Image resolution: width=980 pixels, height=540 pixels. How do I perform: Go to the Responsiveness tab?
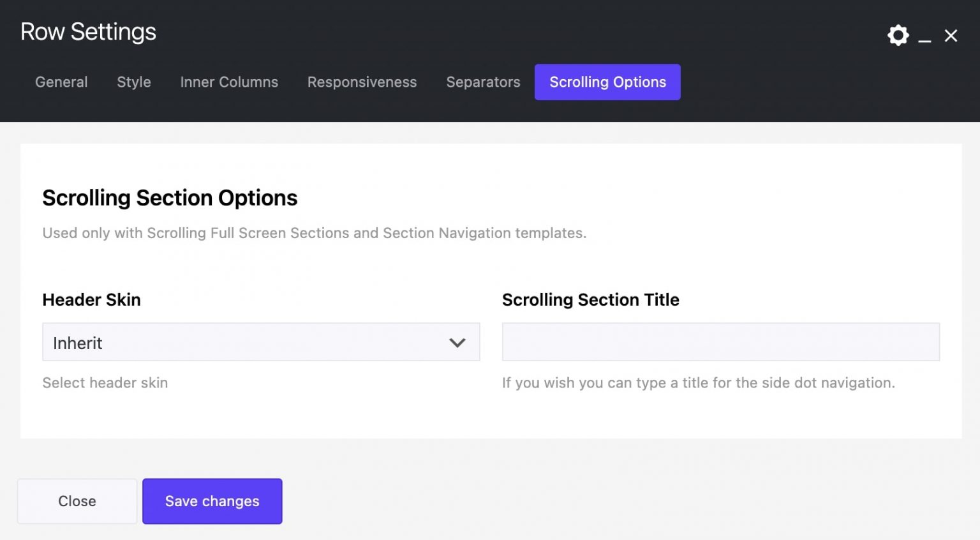pyautogui.click(x=362, y=82)
